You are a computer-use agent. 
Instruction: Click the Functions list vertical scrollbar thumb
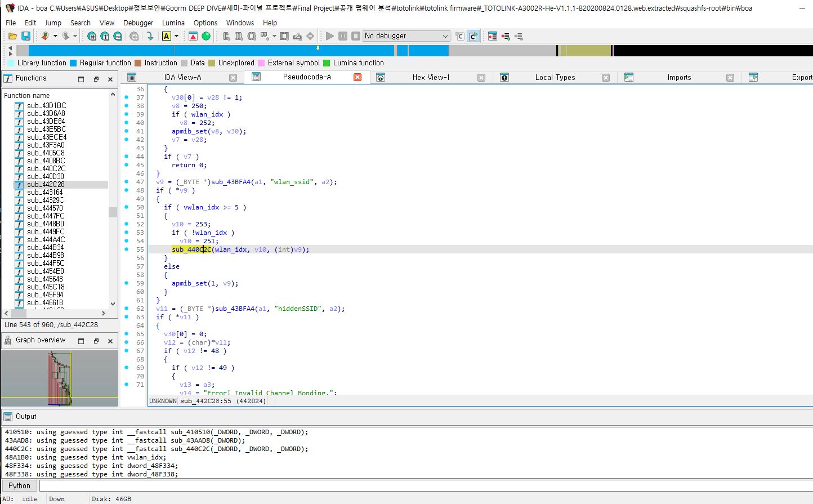(x=113, y=212)
